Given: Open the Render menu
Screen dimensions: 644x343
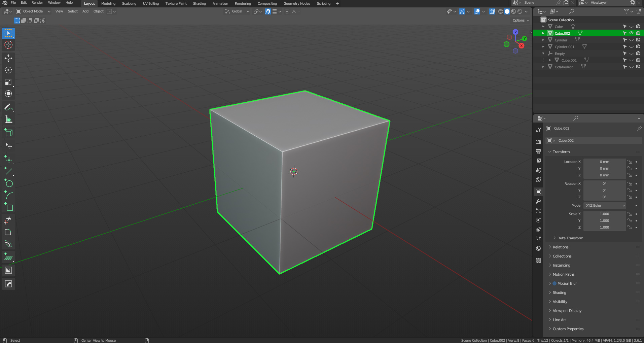Looking at the screenshot, I should click(x=37, y=3).
